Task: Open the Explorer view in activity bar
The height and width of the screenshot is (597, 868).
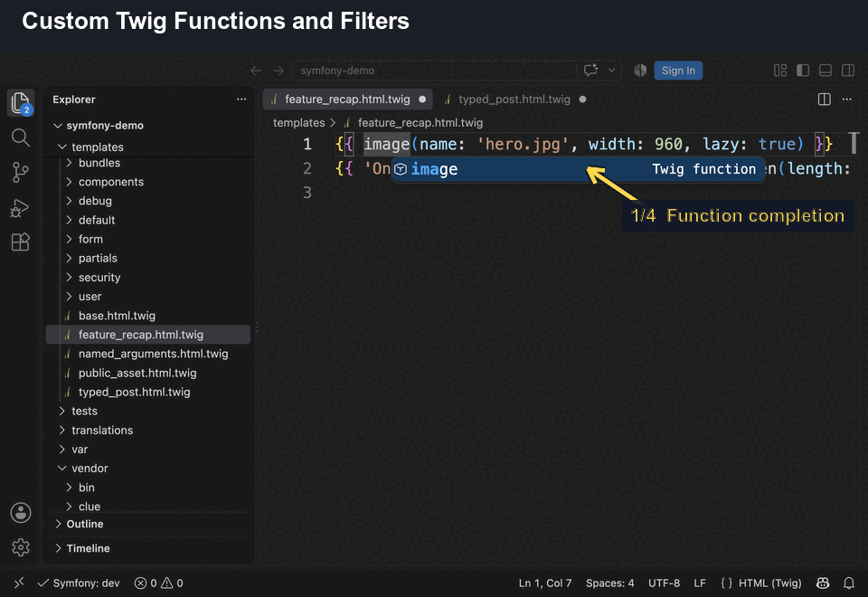Action: pyautogui.click(x=21, y=103)
